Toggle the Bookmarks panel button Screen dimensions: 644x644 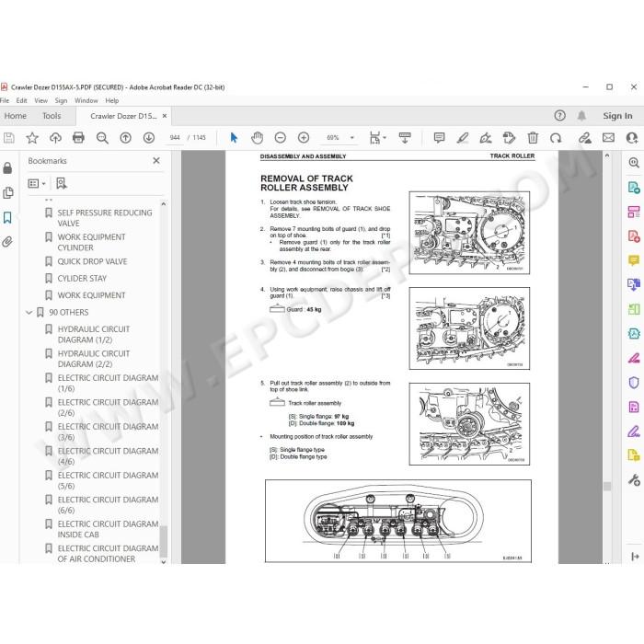pos(7,217)
